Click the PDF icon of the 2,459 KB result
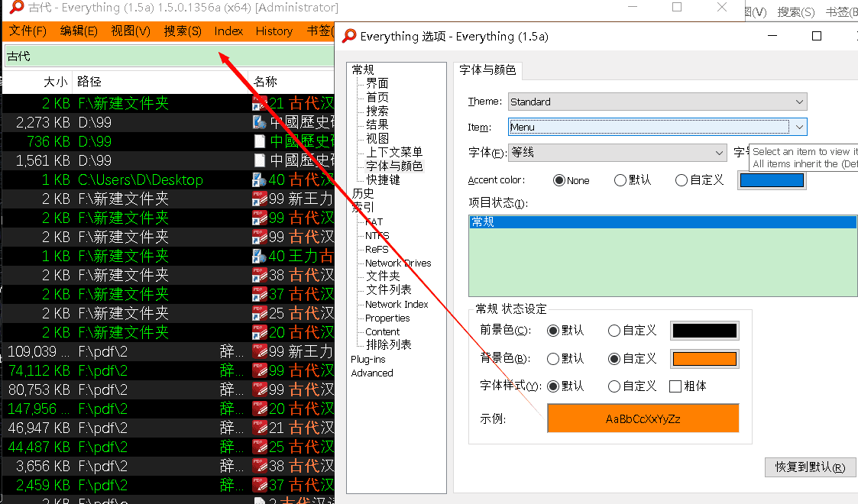Viewport: 858px width, 504px height. tap(259, 485)
